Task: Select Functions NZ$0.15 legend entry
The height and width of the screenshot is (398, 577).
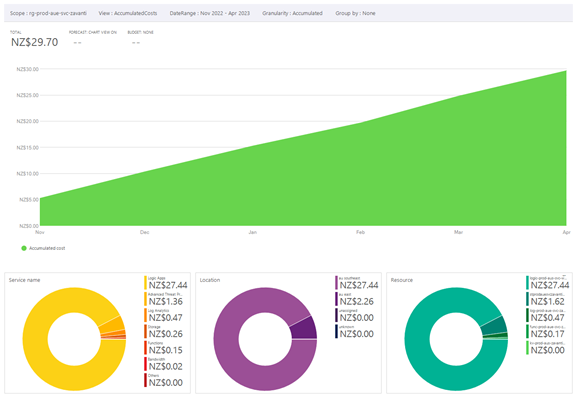Action: tap(164, 348)
